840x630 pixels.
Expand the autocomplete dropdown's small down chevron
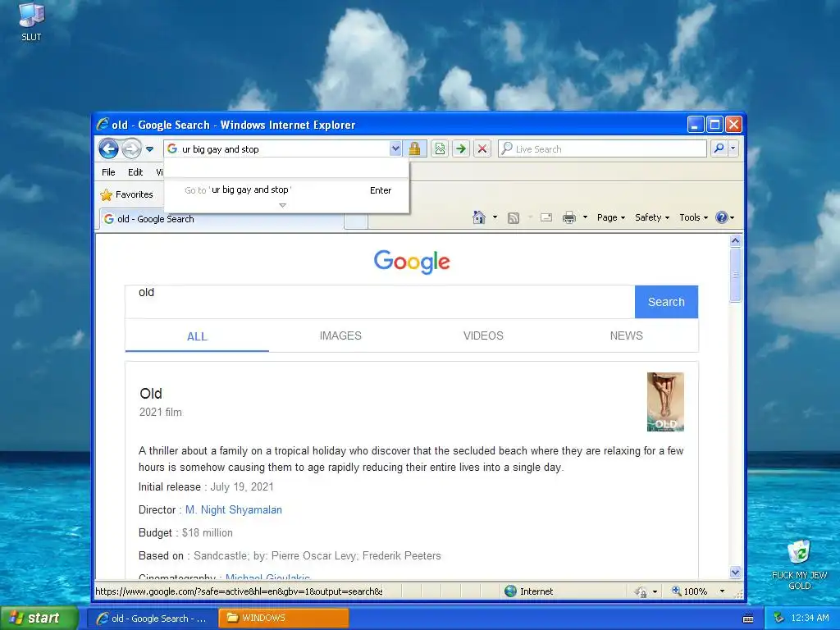pos(282,205)
